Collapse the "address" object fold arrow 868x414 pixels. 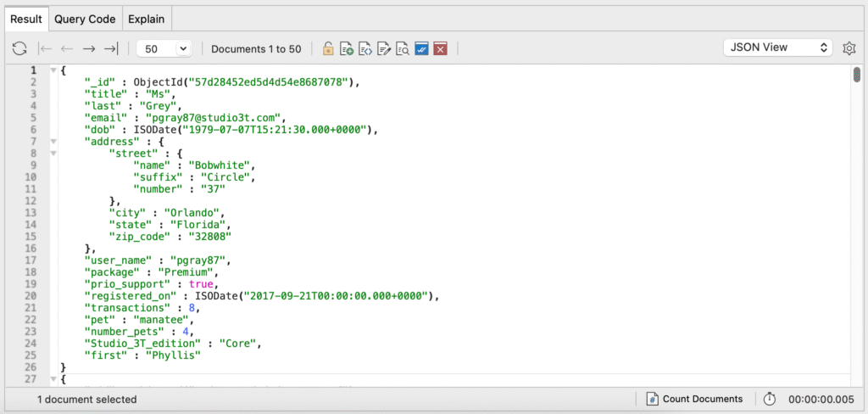pyautogui.click(x=53, y=142)
